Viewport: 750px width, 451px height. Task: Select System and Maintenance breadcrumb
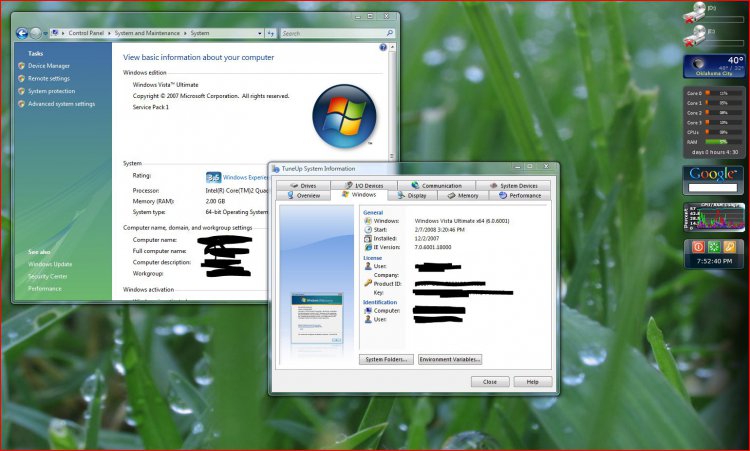coord(147,33)
